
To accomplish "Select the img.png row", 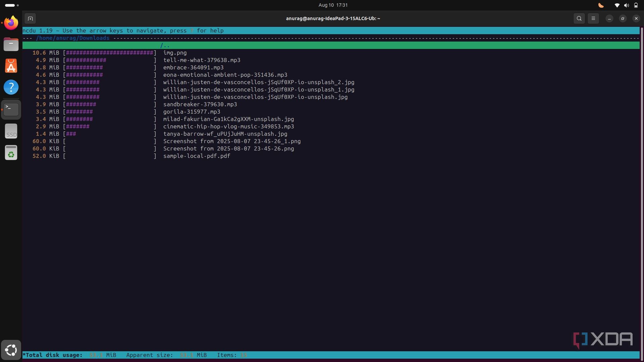I will point(331,53).
